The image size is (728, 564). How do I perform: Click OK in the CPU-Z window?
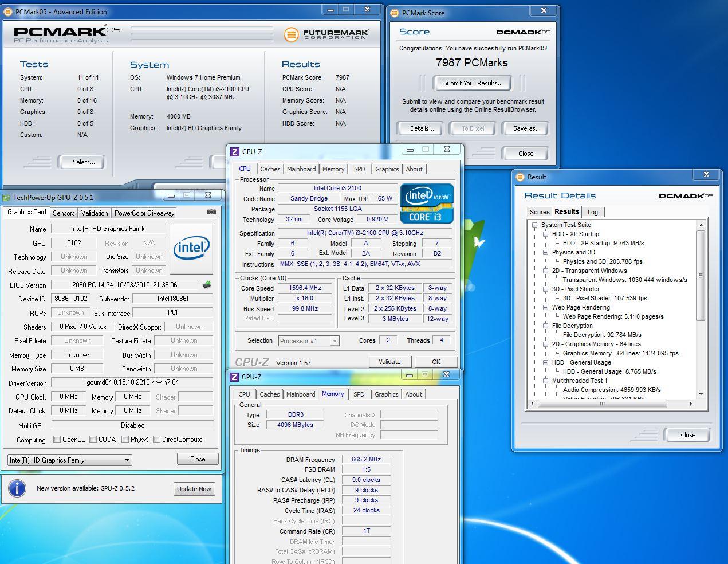point(436,362)
